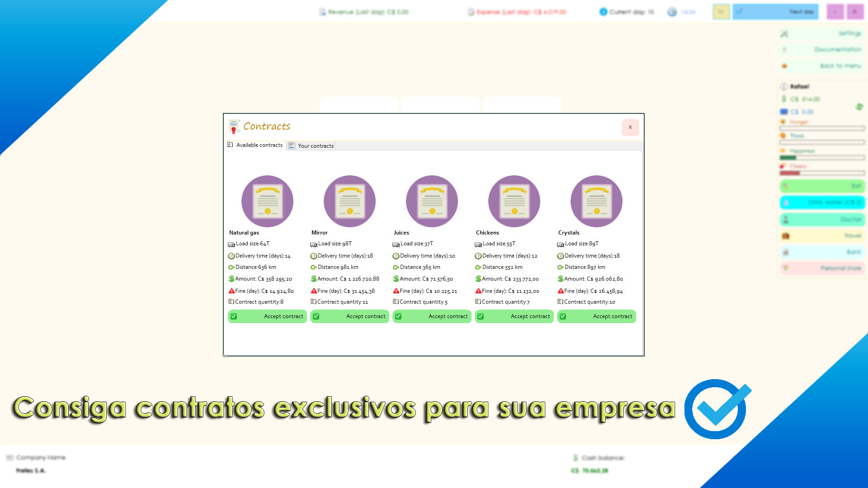Accept the Chickens contract

pos(514,316)
